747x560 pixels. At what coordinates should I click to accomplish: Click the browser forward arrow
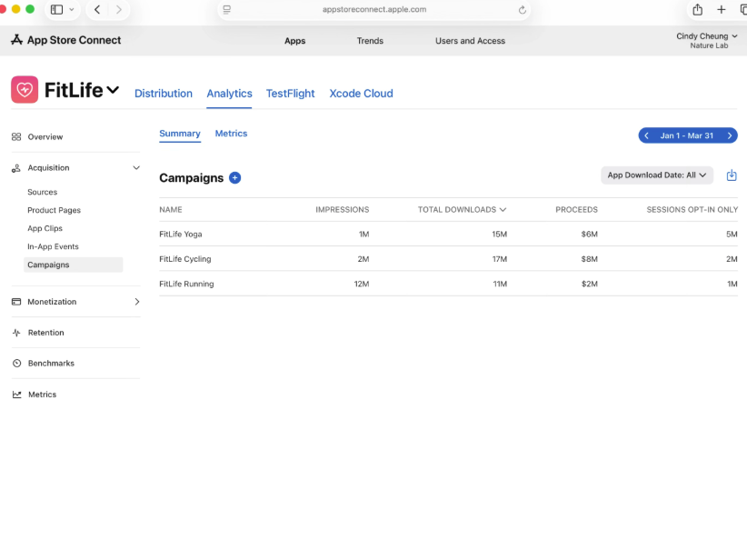pos(119,9)
